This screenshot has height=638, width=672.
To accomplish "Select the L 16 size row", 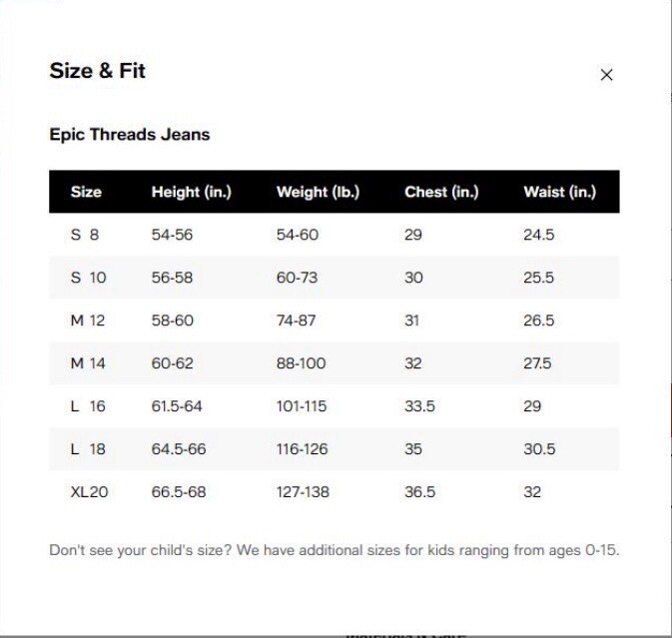I will pos(335,405).
